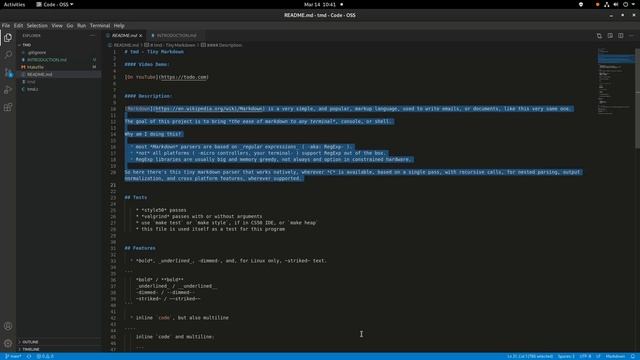640x360 pixels.
Task: Open the Selection menu
Action: click(x=37, y=25)
